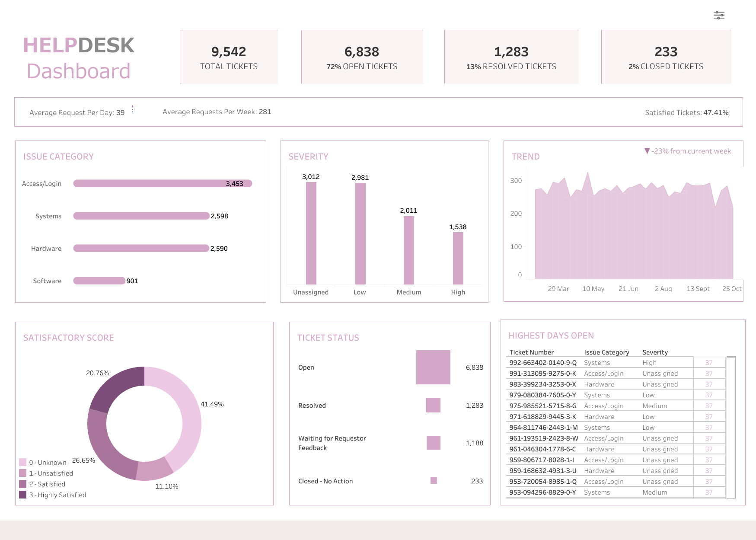Click the 6,838 Open ticket count

click(474, 367)
